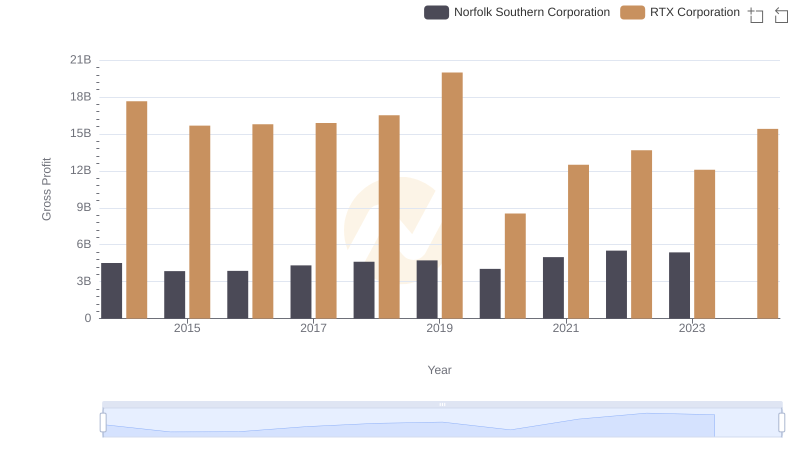800x461 pixels.
Task: Click the RTX Corporation 2021 bar
Action: pyautogui.click(x=579, y=242)
